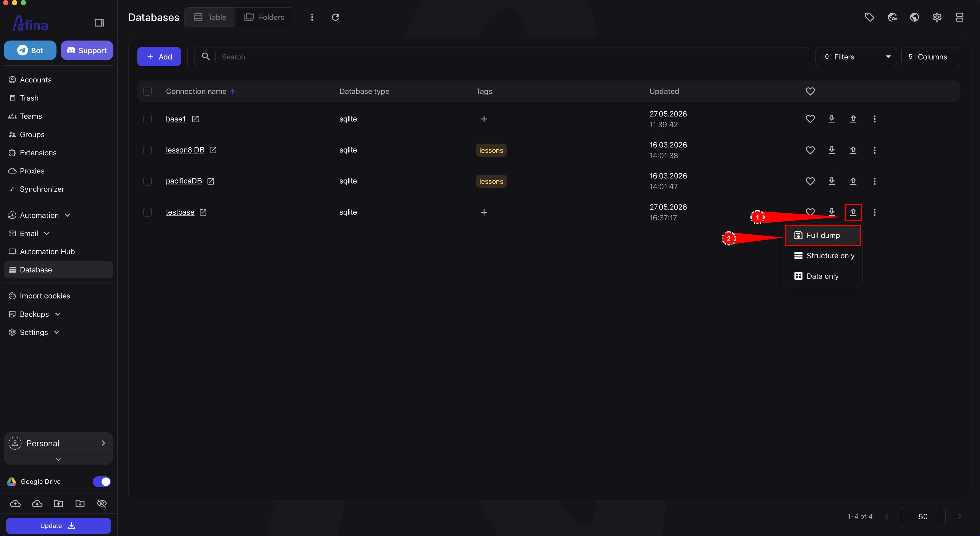This screenshot has width=980, height=536.
Task: Open the server layout icon at top right
Action: 960,17
